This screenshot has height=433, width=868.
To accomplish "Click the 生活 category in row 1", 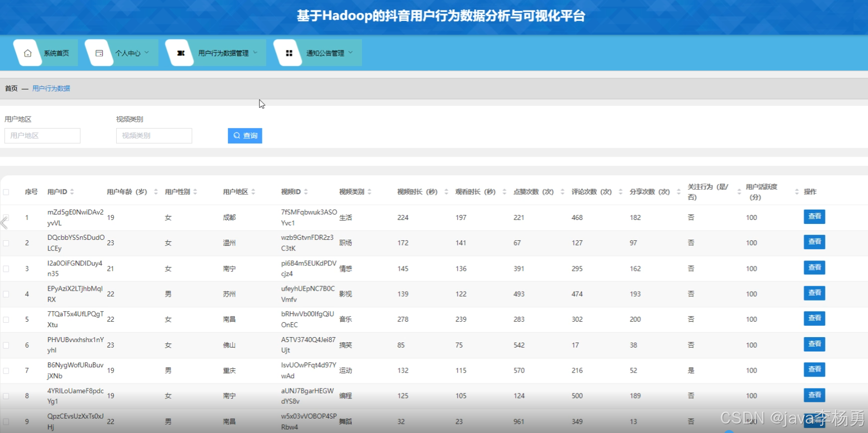I will pyautogui.click(x=346, y=217).
